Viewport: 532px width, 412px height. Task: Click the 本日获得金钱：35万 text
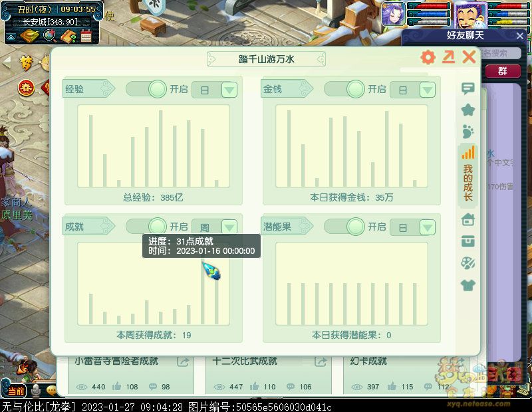pyautogui.click(x=352, y=197)
